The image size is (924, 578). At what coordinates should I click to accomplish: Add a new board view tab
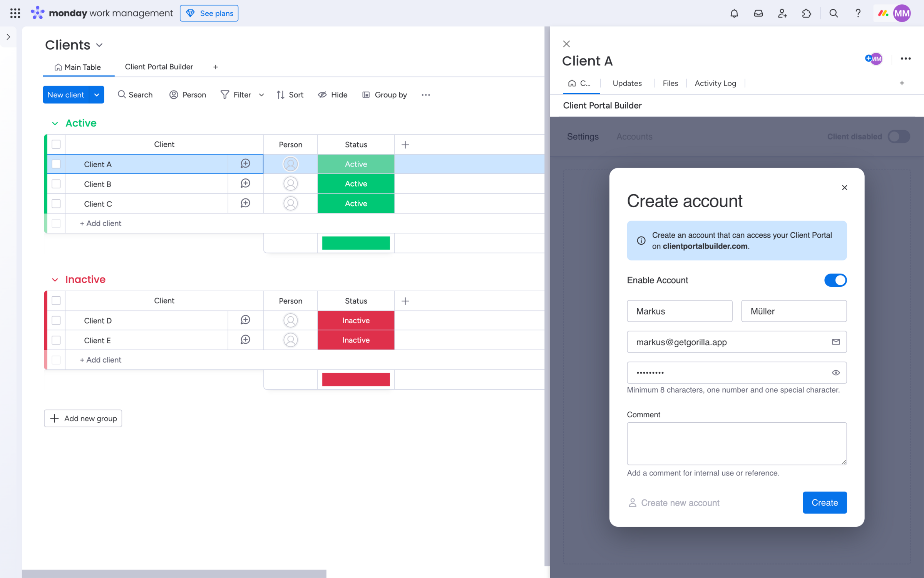coord(216,67)
